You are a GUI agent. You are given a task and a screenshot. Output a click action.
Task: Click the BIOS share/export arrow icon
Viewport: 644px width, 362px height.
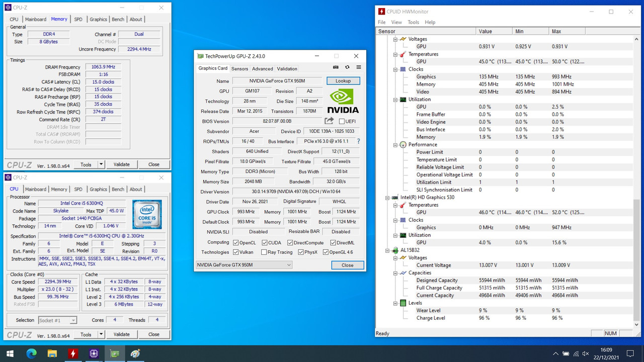pos(329,121)
